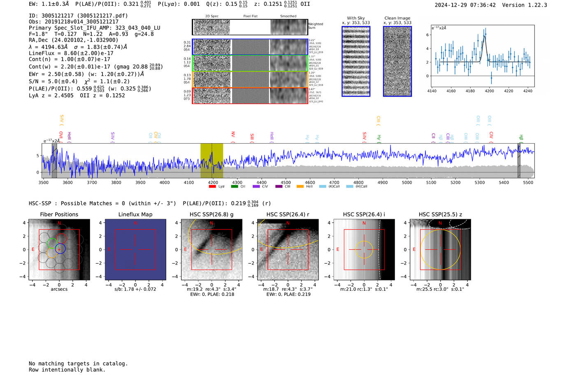This screenshot has height=392, width=576.
Task: Click the 'EWr: 0, PLAE: 0.219' caption
Action: point(288,294)
